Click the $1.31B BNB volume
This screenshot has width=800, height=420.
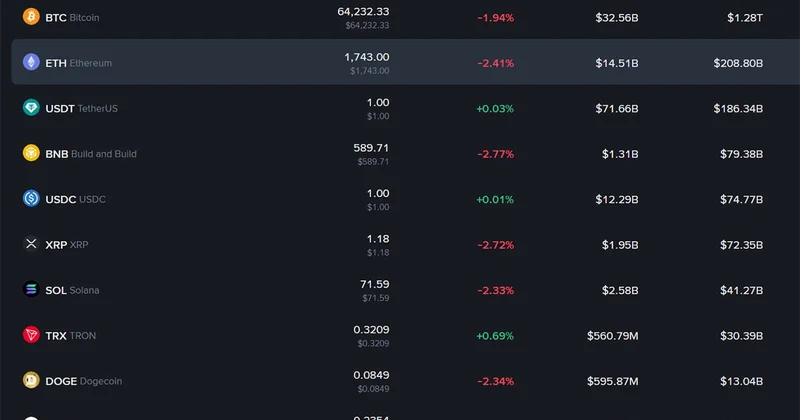(620, 154)
